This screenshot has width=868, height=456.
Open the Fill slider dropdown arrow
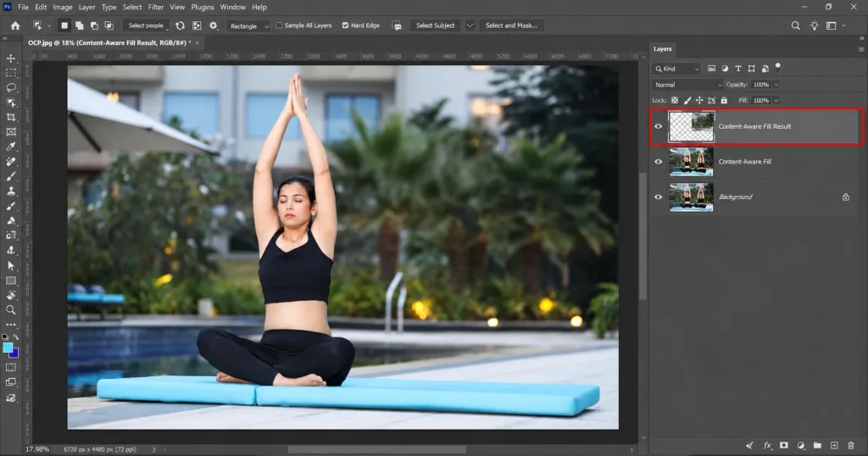776,100
